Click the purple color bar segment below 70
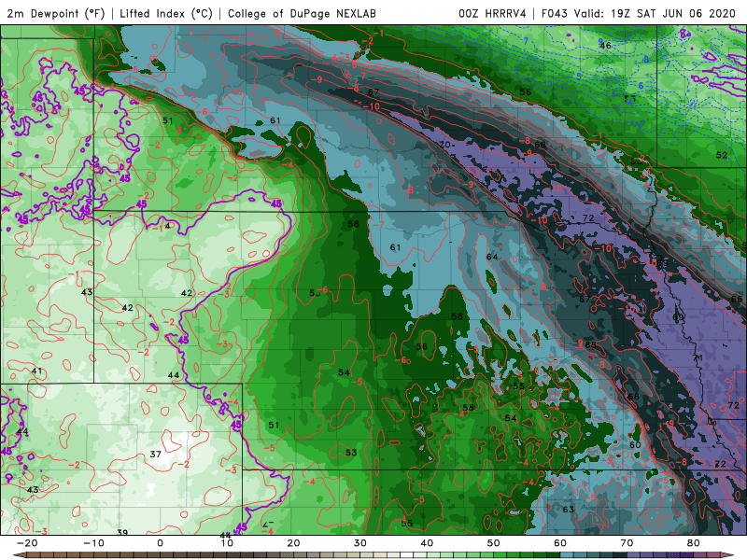The width and height of the screenshot is (747, 560). click(x=633, y=555)
